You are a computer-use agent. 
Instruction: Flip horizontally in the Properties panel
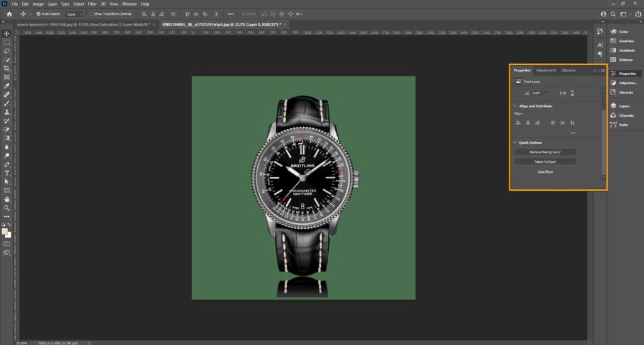coord(563,93)
